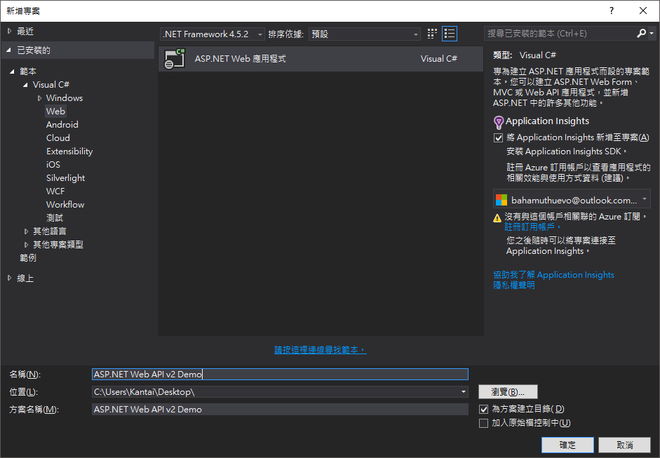This screenshot has width=660, height=458.
Task: Open the Application Insights help link
Action: [554, 275]
